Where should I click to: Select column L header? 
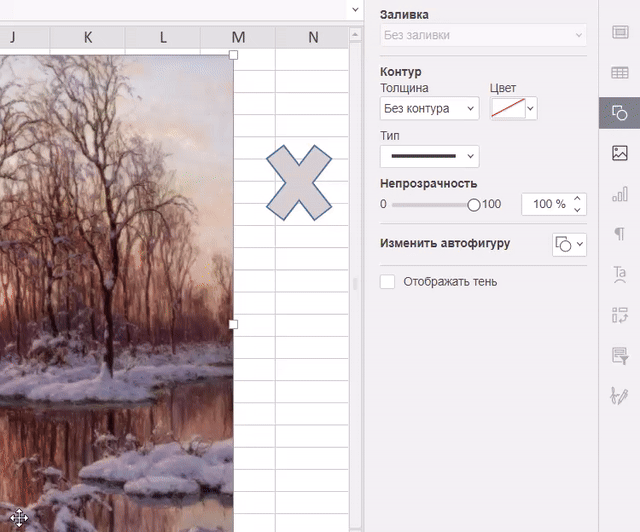(162, 38)
